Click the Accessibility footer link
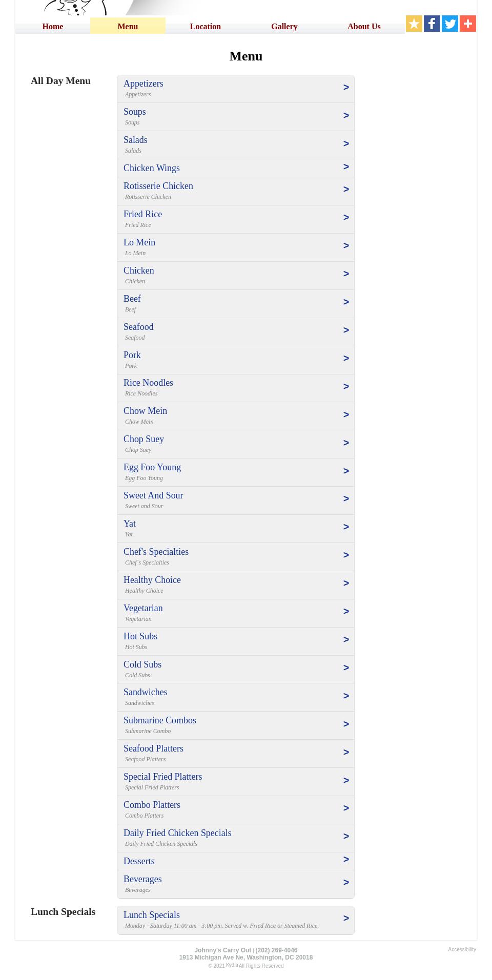 (x=462, y=949)
